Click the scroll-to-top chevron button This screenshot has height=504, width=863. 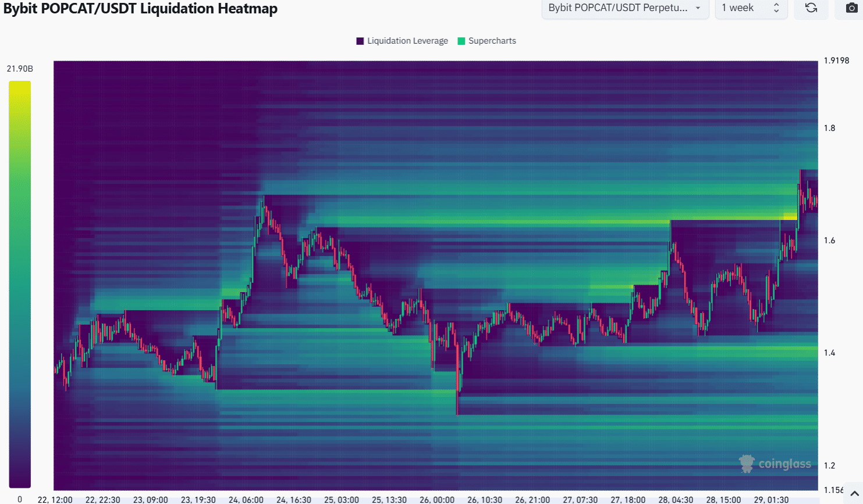(854, 494)
